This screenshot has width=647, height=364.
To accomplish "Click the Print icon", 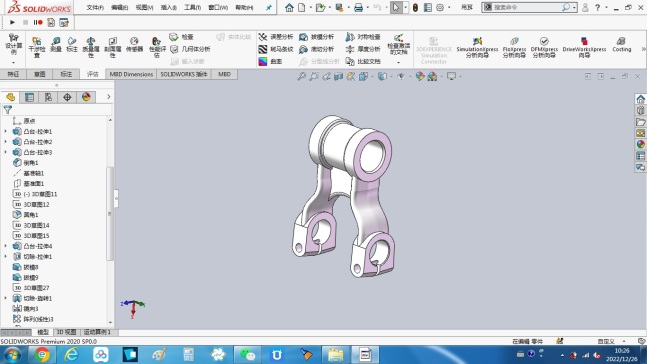I will click(359, 7).
